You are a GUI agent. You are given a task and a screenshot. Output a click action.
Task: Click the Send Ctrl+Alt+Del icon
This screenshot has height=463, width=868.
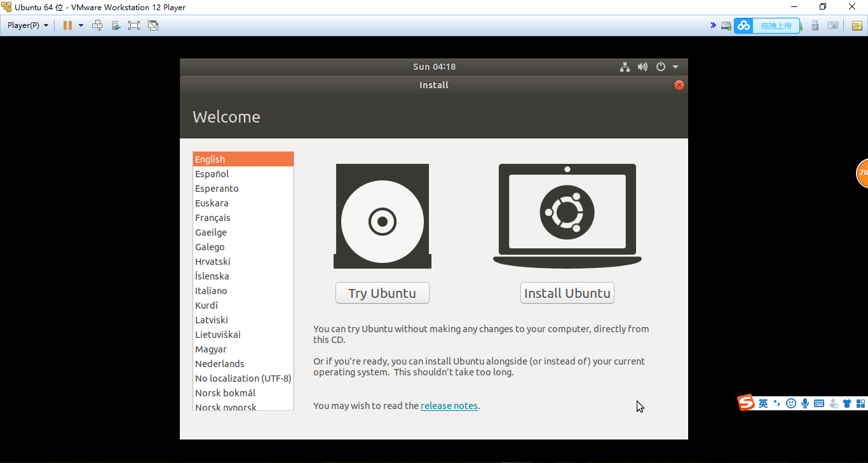97,25
